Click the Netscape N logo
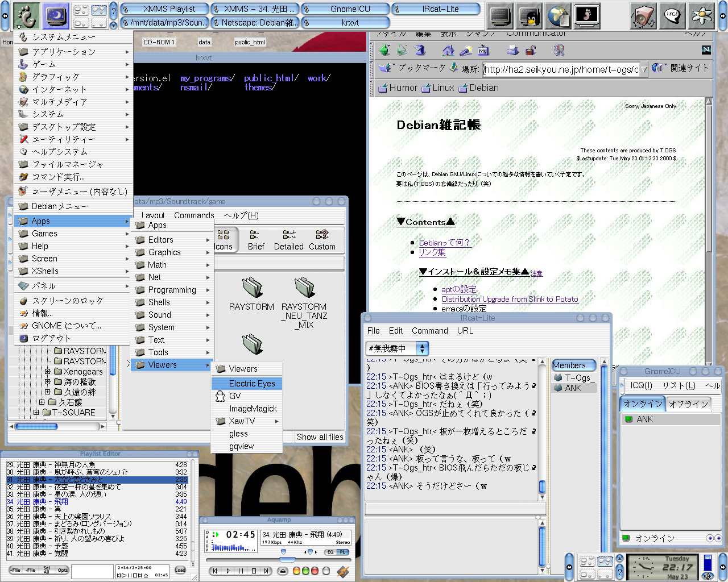728x582 pixels. 706,50
